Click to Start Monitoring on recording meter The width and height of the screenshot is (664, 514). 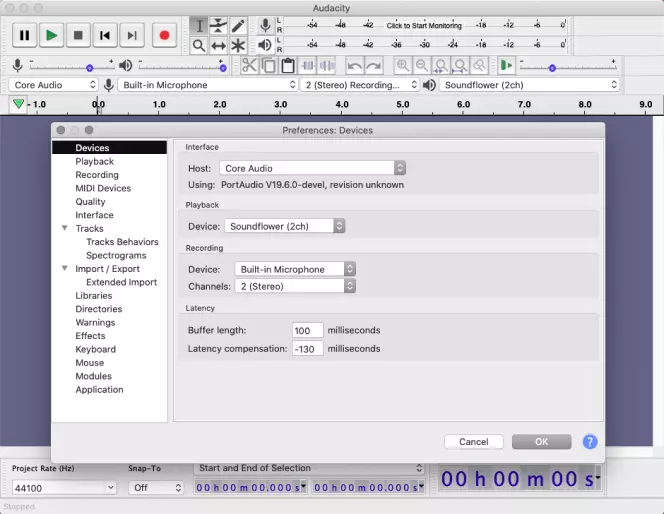point(424,25)
